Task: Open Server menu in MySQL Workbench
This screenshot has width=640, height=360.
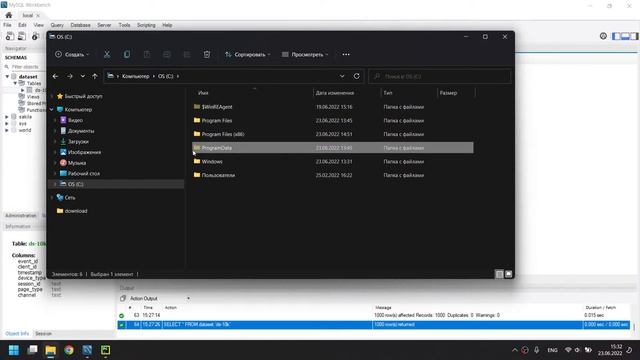Action: tap(104, 25)
